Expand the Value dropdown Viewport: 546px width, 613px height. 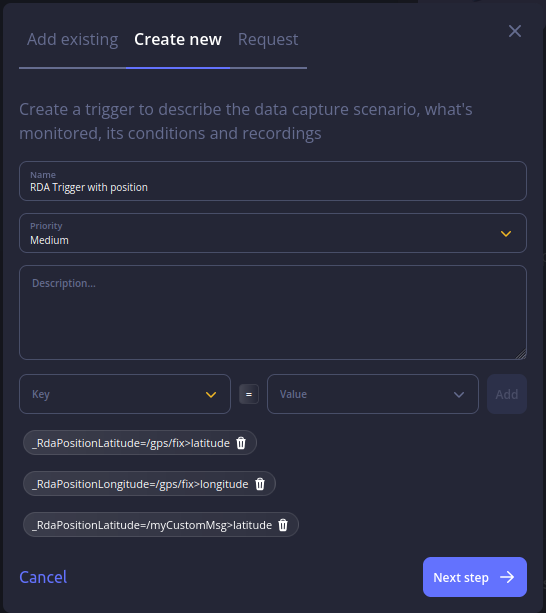tap(373, 394)
